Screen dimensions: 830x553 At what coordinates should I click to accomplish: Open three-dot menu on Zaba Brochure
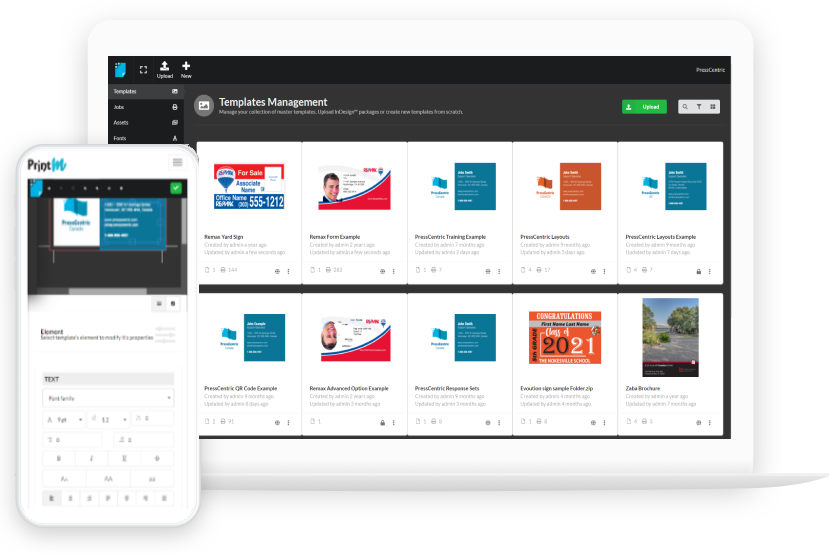(x=709, y=423)
